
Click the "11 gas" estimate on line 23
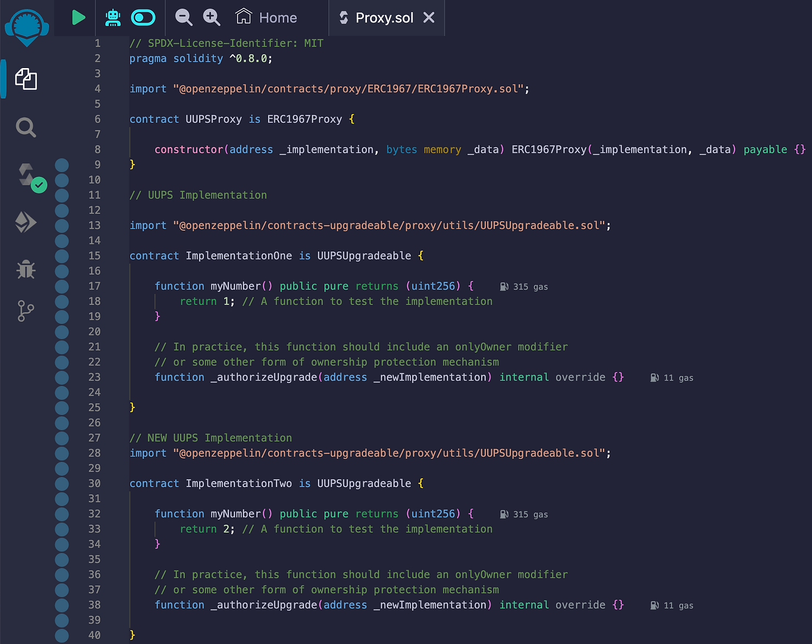coord(679,377)
